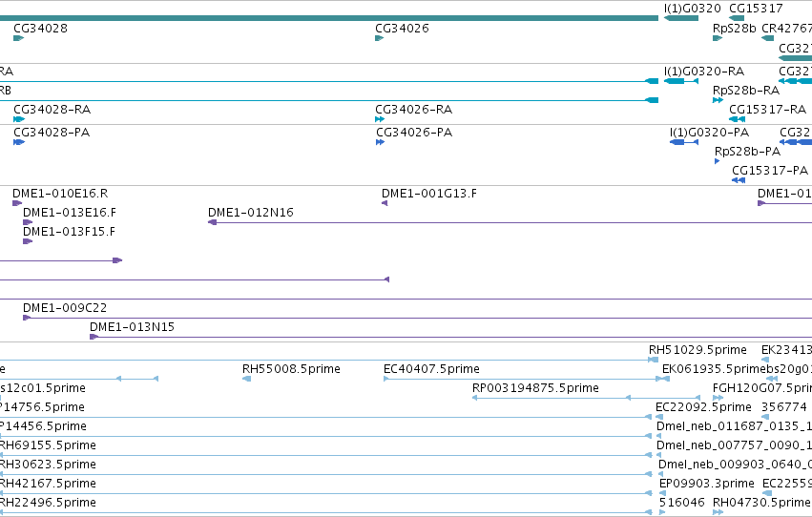Screen dimensions: 812x517
Task: Click EST RH22496.5prime
Action: click(x=47, y=503)
